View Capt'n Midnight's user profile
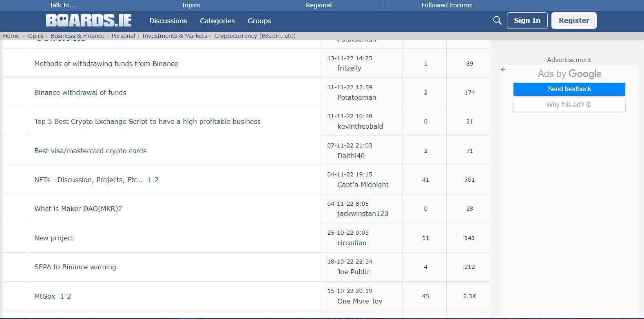 pyautogui.click(x=363, y=185)
